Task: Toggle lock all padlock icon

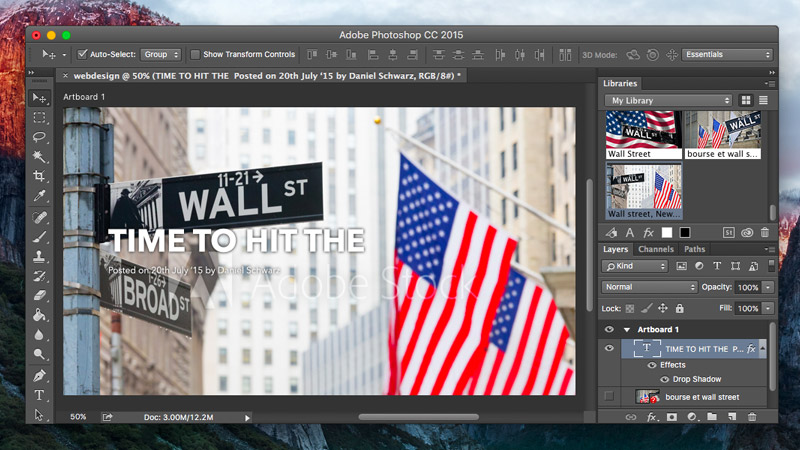Action: [x=680, y=308]
